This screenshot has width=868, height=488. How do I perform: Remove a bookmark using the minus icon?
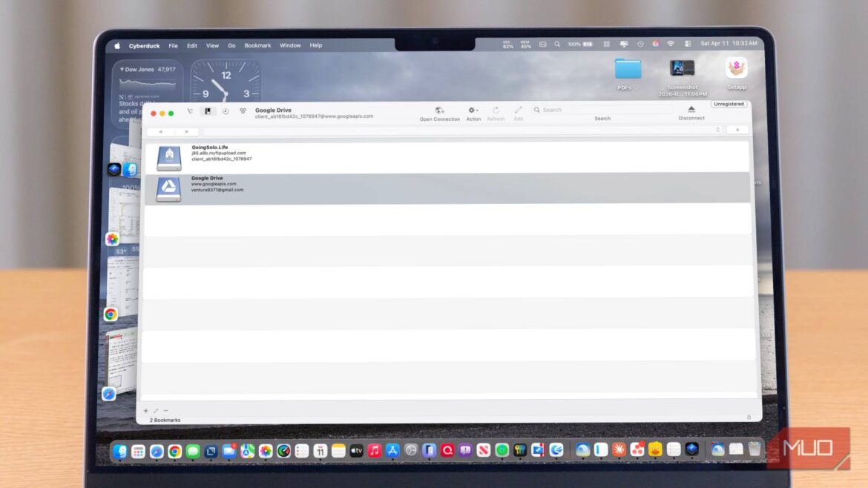click(x=164, y=410)
